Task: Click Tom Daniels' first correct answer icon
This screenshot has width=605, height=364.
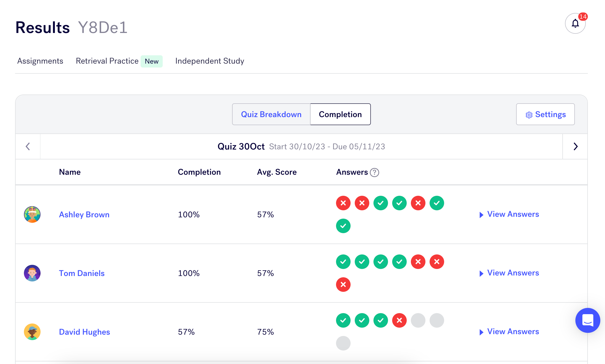Action: (x=343, y=262)
